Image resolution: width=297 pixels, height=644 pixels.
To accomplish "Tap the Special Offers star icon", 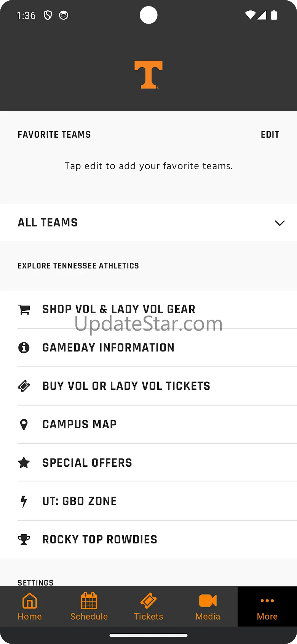I will tap(24, 463).
